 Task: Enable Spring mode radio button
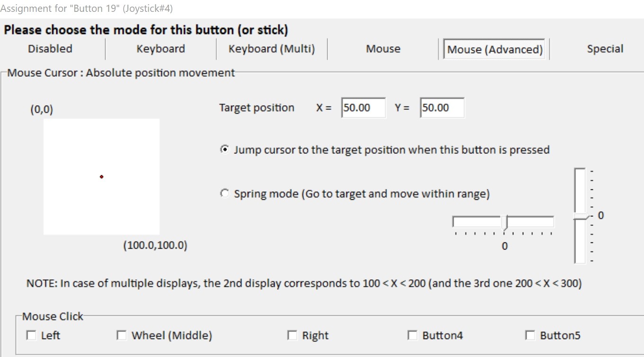pos(225,193)
